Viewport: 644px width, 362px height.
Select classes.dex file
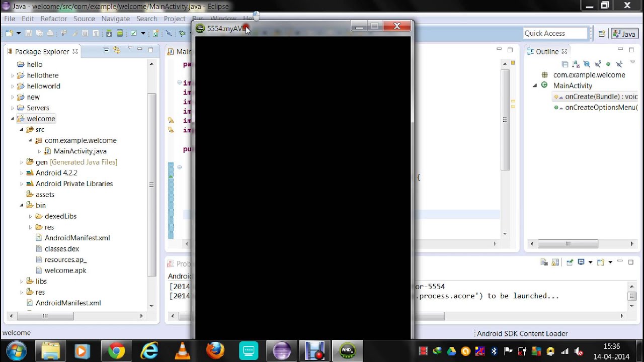pos(61,248)
